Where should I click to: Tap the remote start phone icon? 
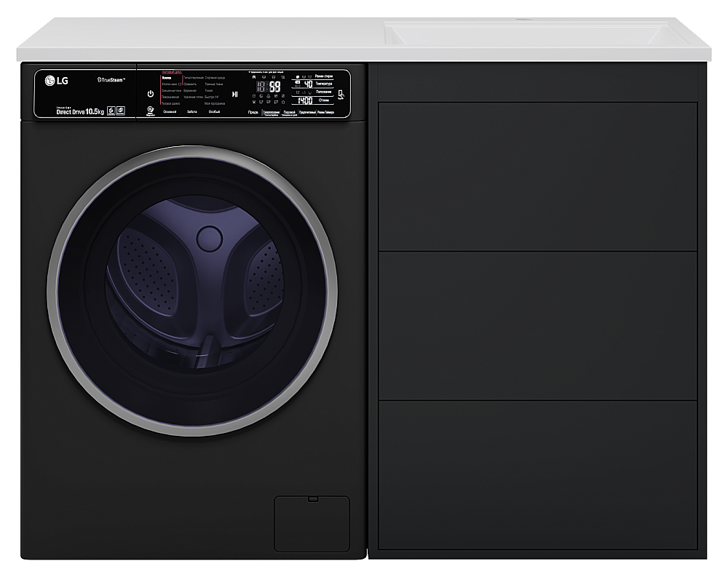(x=341, y=95)
